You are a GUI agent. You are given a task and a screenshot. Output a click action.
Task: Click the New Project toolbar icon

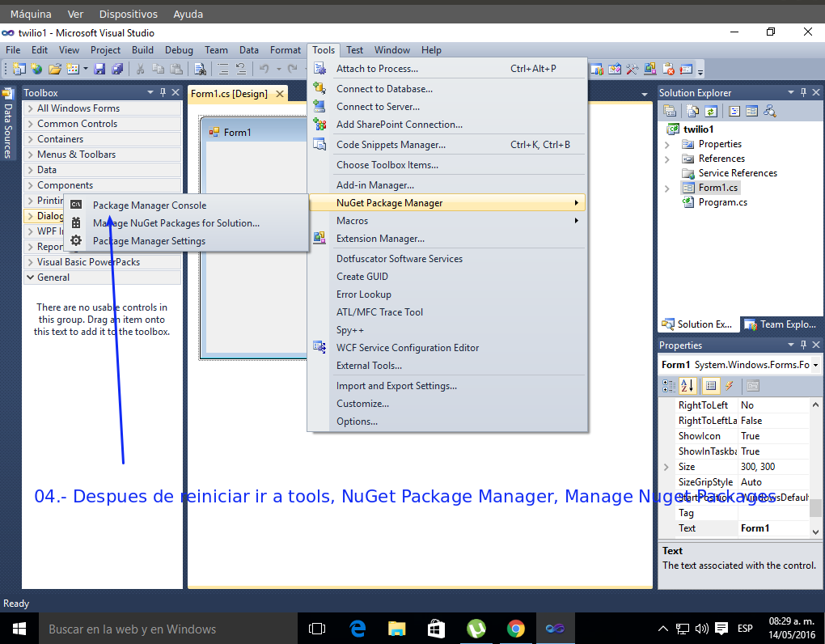19,69
